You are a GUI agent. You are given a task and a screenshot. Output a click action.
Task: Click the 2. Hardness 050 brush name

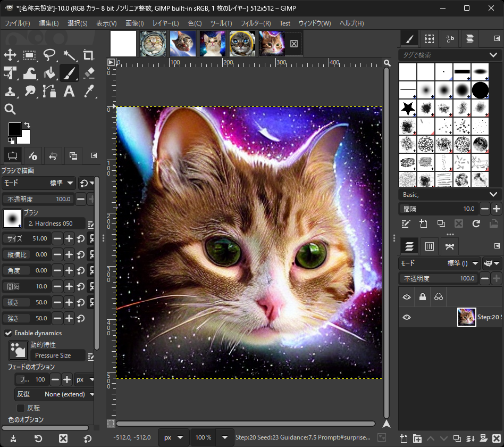[x=51, y=223]
